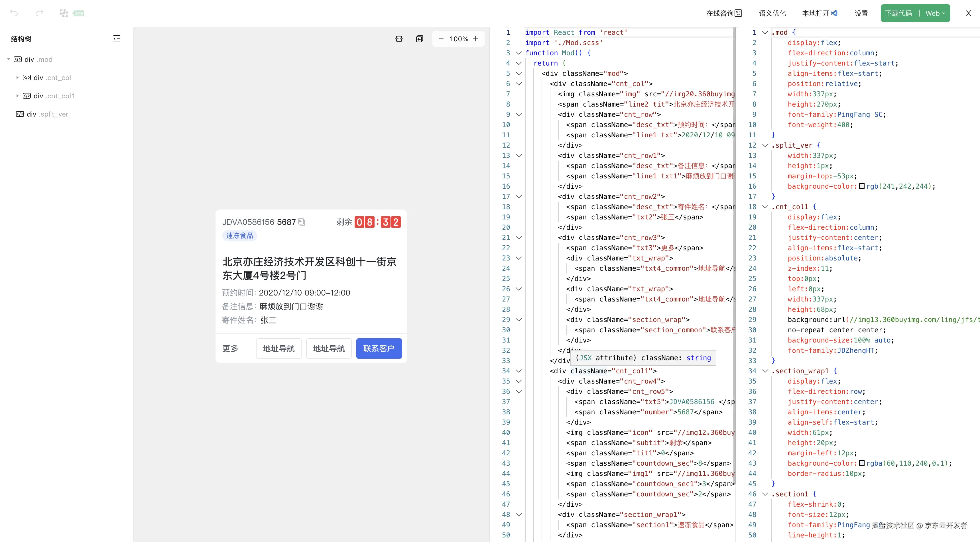Expand the div .cnt_col tree node

pos(17,78)
